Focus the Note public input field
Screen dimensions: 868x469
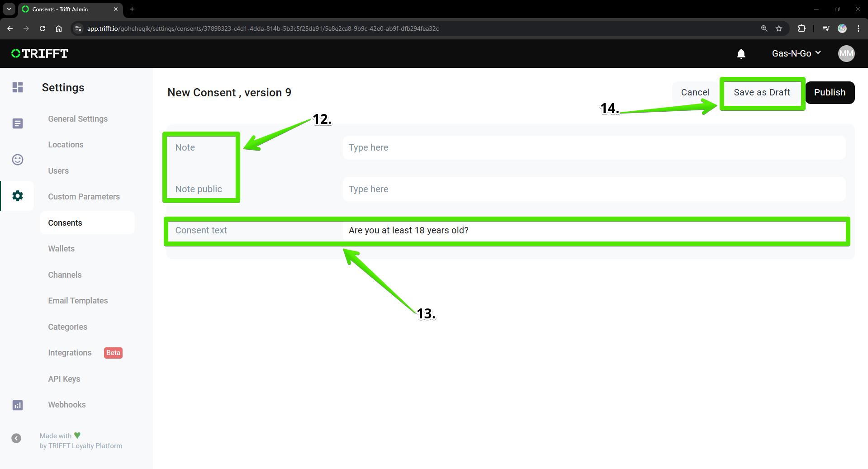click(594, 189)
